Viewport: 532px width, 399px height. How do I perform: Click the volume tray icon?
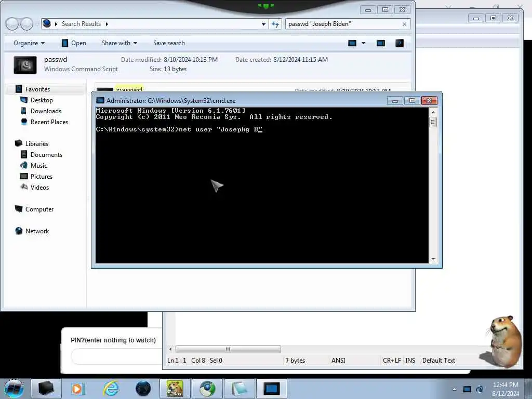(480, 389)
